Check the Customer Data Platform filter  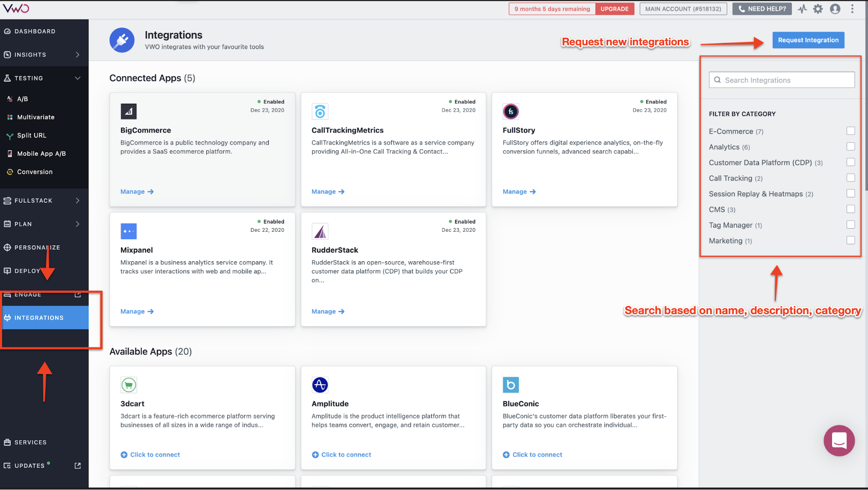click(851, 162)
